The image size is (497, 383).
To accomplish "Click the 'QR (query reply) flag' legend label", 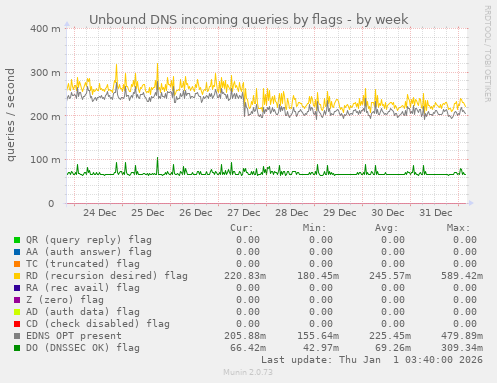I will pyautogui.click(x=89, y=240).
